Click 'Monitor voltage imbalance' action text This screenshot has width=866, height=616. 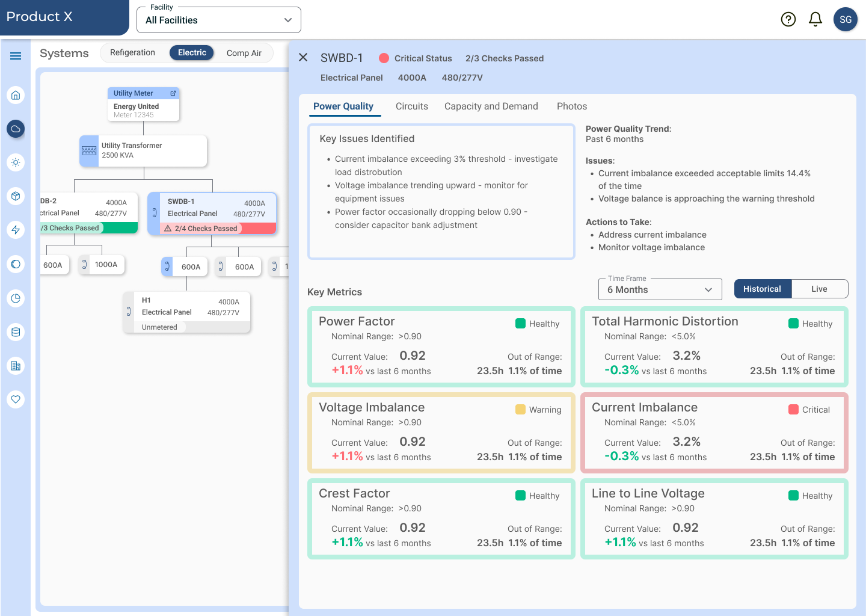click(x=651, y=247)
